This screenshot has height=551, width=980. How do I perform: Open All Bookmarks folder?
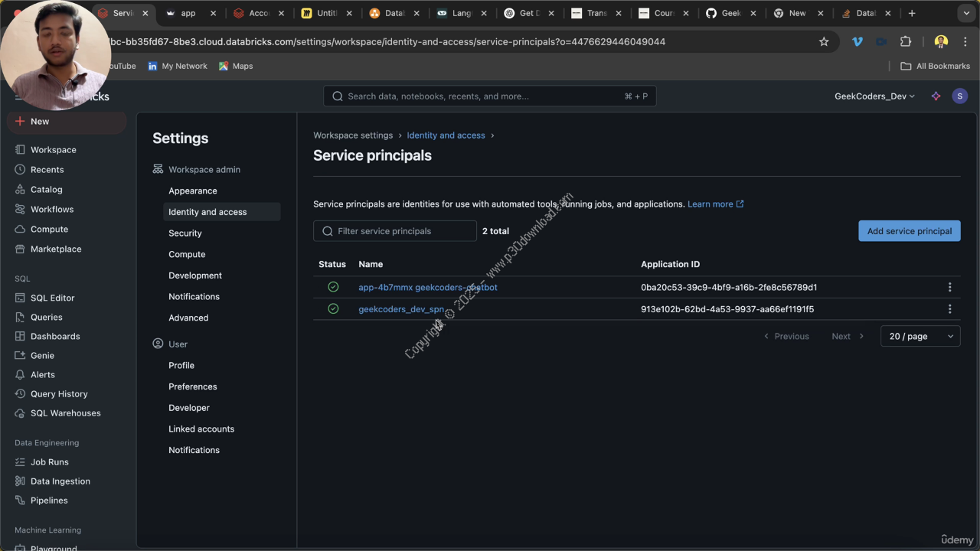(x=935, y=67)
